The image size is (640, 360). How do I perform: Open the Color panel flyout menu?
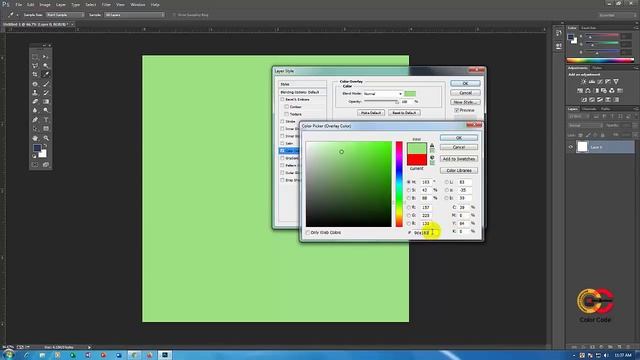pos(636,28)
